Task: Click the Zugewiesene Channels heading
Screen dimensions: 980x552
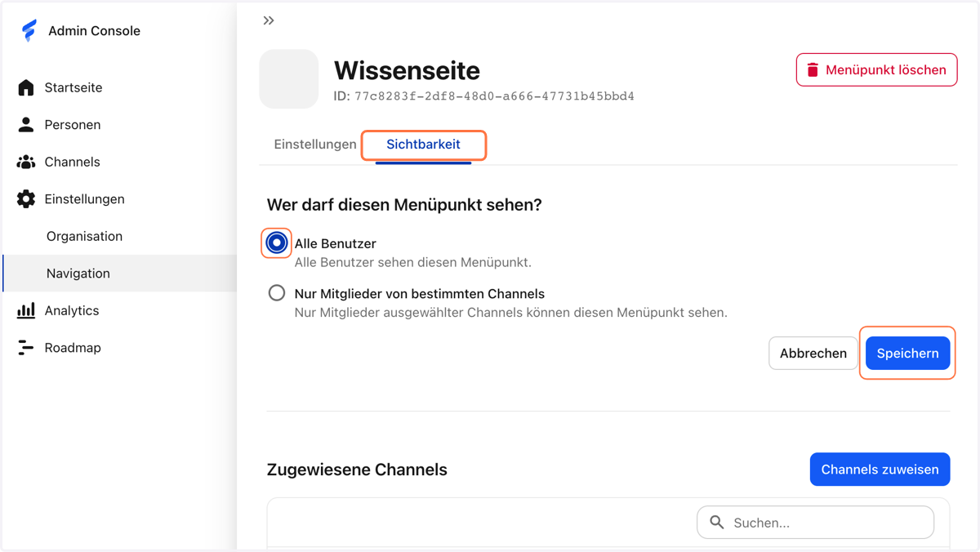Action: [357, 470]
